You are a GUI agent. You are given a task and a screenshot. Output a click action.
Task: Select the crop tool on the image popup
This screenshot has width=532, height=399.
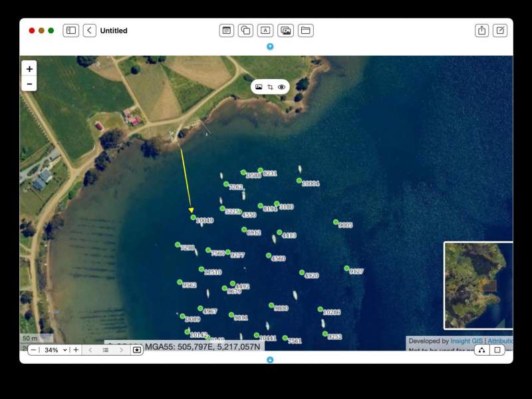click(x=270, y=87)
